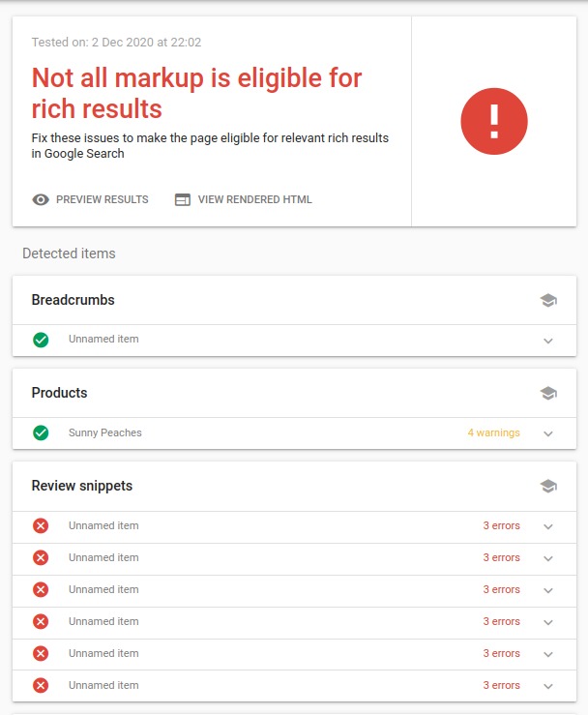This screenshot has height=715, width=588.
Task: Click the rendered HTML window icon
Action: click(183, 199)
